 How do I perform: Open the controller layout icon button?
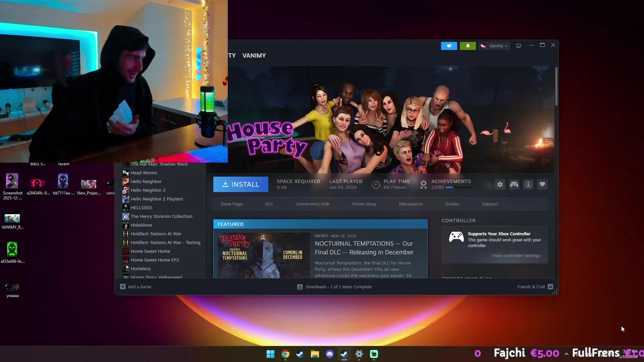click(x=514, y=185)
